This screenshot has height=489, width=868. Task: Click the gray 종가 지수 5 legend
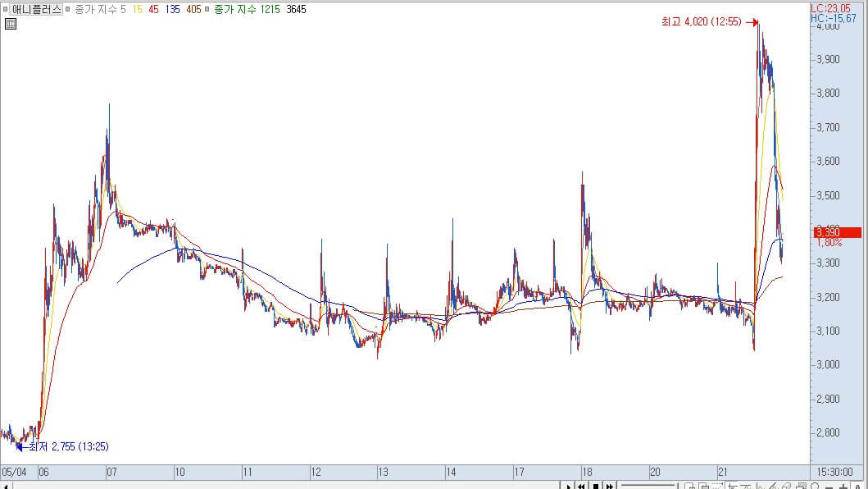100,9
